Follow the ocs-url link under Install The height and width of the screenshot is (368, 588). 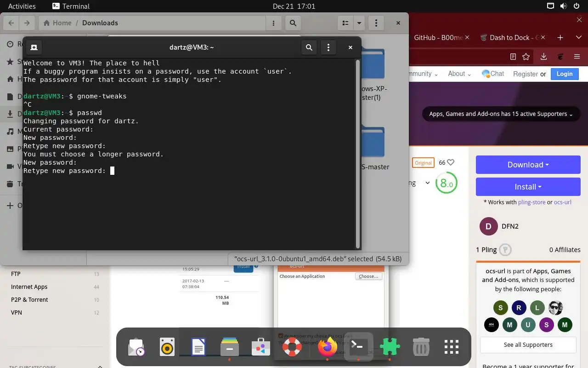click(562, 202)
